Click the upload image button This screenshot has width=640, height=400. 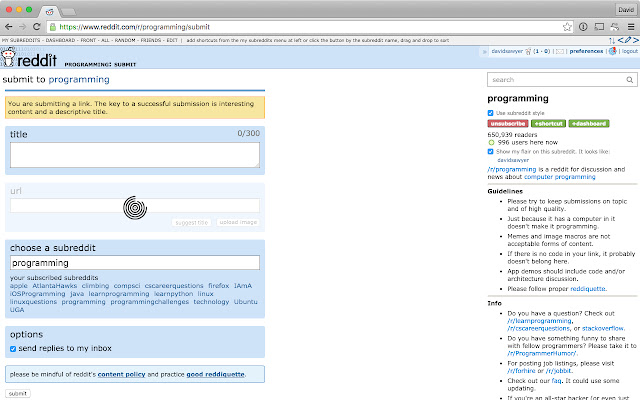(x=238, y=222)
